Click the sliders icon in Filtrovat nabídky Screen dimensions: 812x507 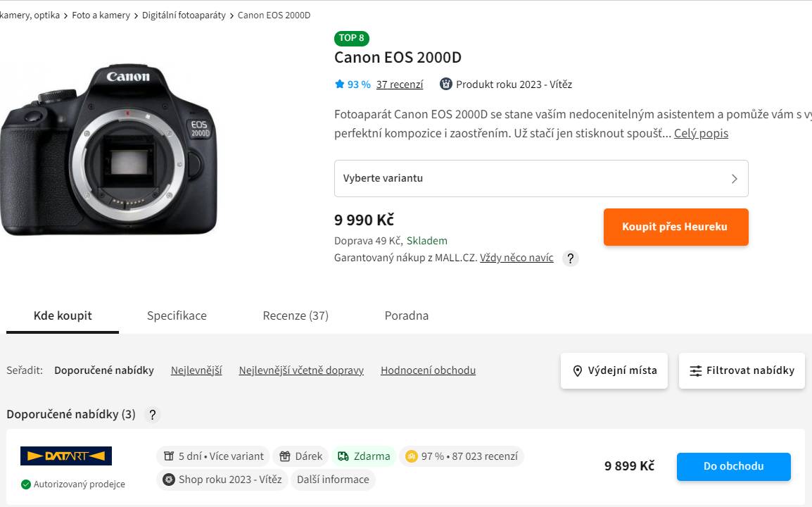point(696,370)
